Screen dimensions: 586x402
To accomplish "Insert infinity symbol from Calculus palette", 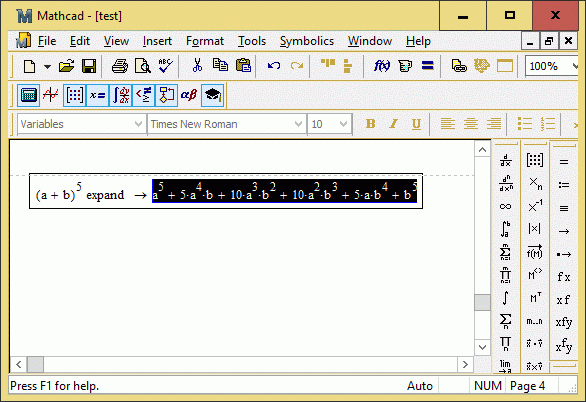I will click(x=506, y=207).
